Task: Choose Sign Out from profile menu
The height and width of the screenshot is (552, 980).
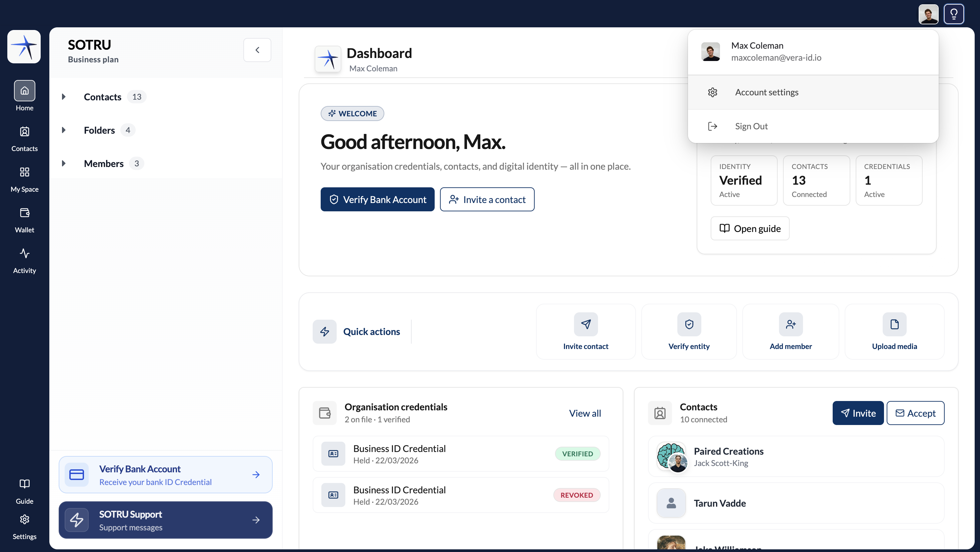Action: (813, 126)
